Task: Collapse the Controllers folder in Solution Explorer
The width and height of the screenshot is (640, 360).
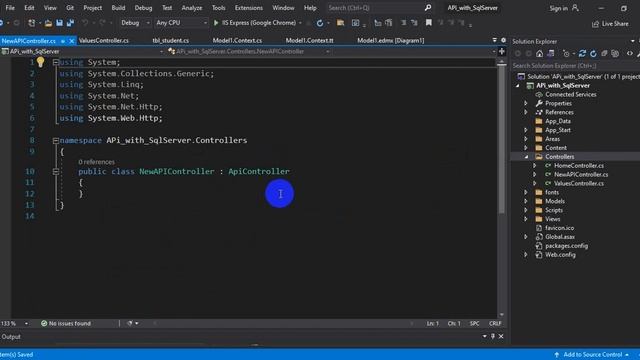Action: [x=526, y=157]
